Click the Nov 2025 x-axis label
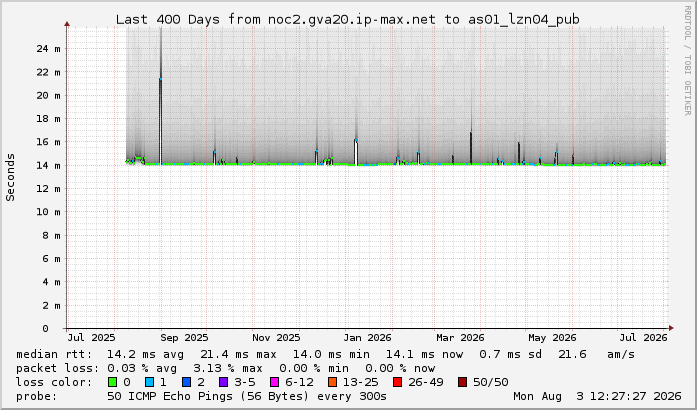The height and width of the screenshot is (410, 697). click(276, 338)
